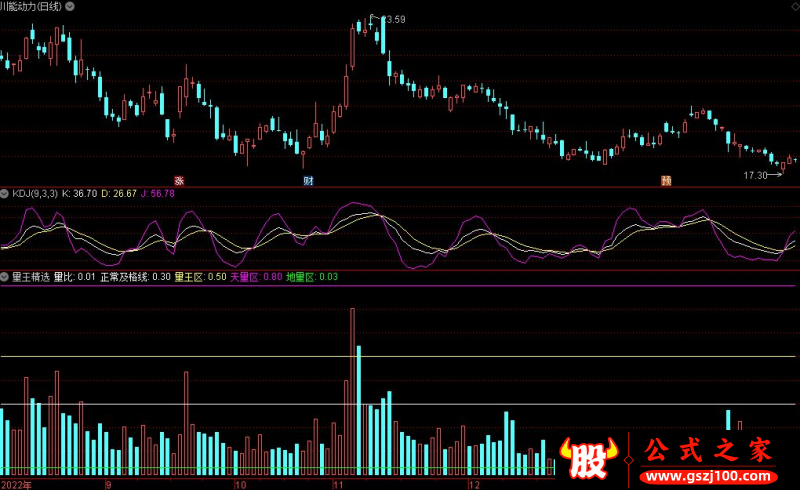The height and width of the screenshot is (490, 800).
Task: Click the 2022年 date axis label
Action: [16, 484]
